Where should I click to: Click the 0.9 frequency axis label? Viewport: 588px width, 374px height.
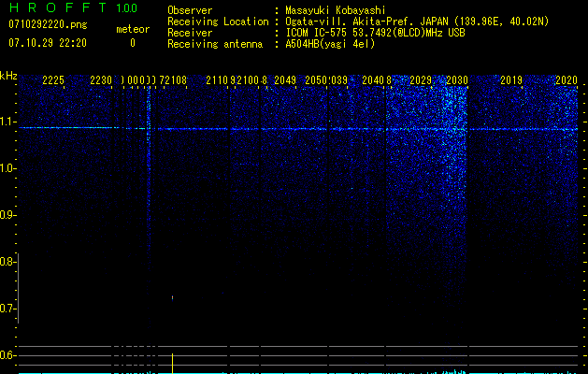click(7, 215)
